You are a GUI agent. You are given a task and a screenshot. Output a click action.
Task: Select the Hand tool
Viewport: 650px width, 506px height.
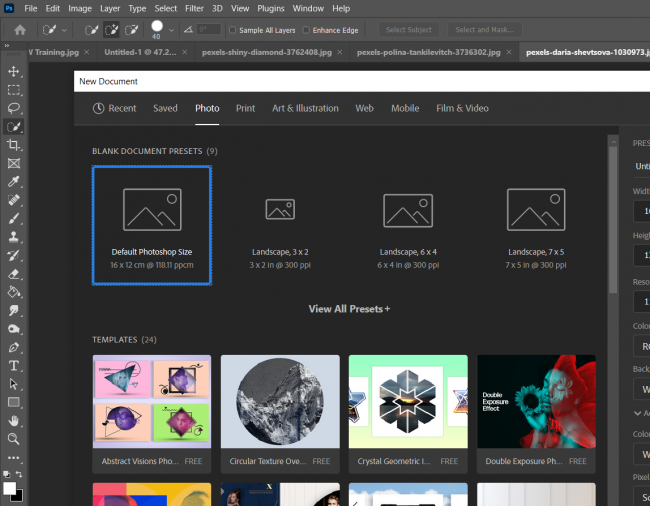pos(14,421)
